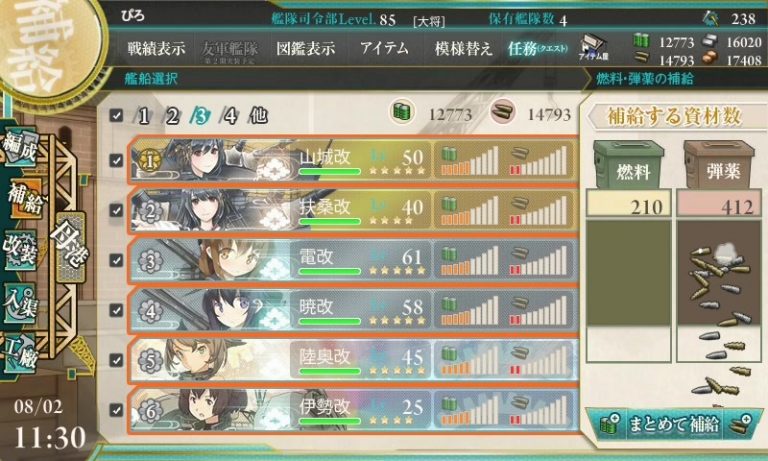Open the 任務 quest menu

point(537,49)
